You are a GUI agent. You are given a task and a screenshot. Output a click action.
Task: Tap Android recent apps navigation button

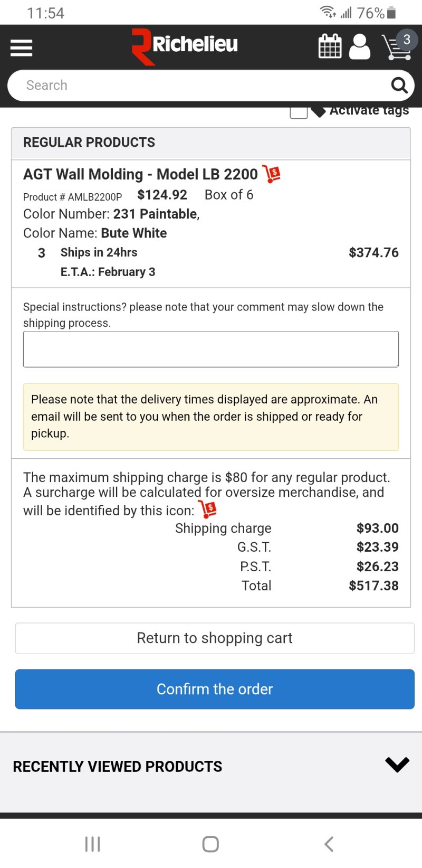click(93, 844)
